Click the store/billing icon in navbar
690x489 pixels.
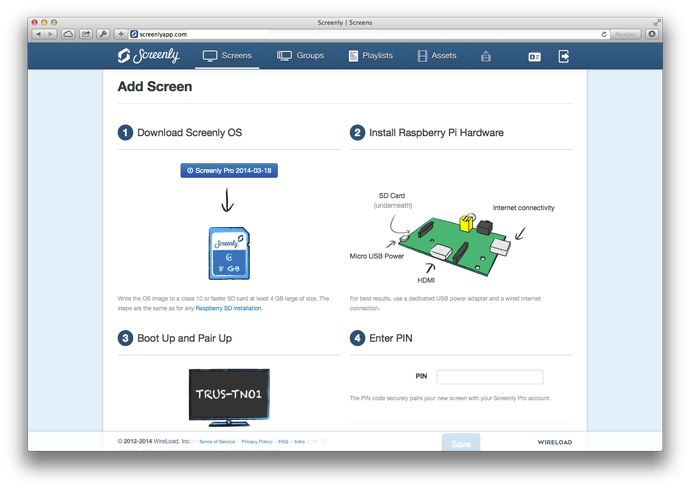[486, 56]
